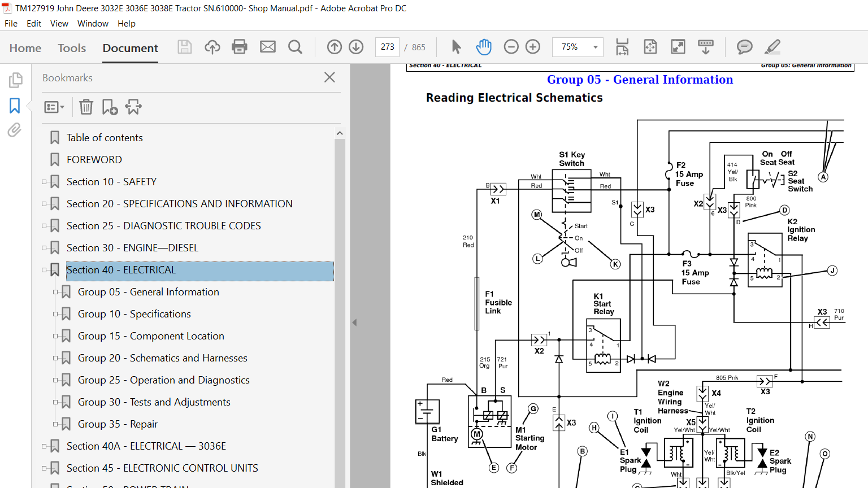Jump to Group 25 Operation and Diagnostics
868x488 pixels.
click(164, 380)
